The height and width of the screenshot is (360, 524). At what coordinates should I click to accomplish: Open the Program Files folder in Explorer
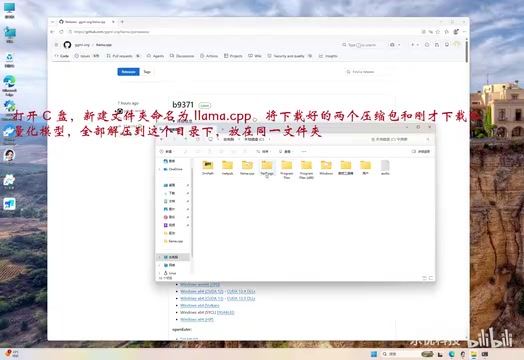pyautogui.click(x=287, y=170)
